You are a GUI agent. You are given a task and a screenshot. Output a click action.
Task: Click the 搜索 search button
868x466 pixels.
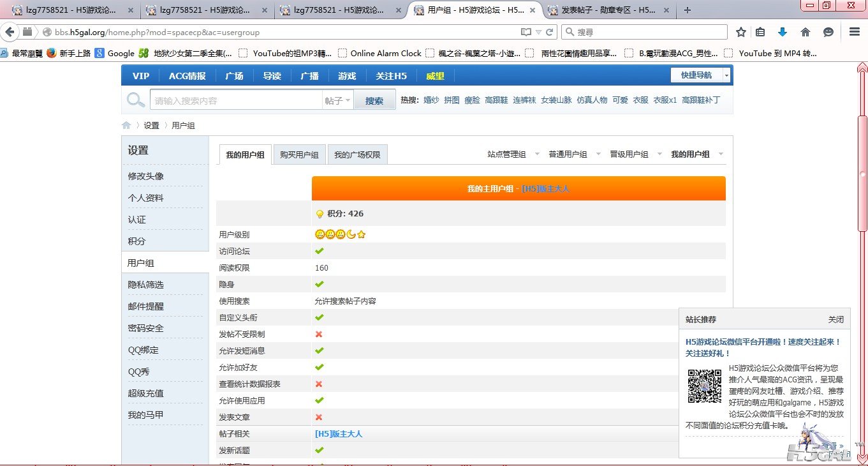[374, 101]
